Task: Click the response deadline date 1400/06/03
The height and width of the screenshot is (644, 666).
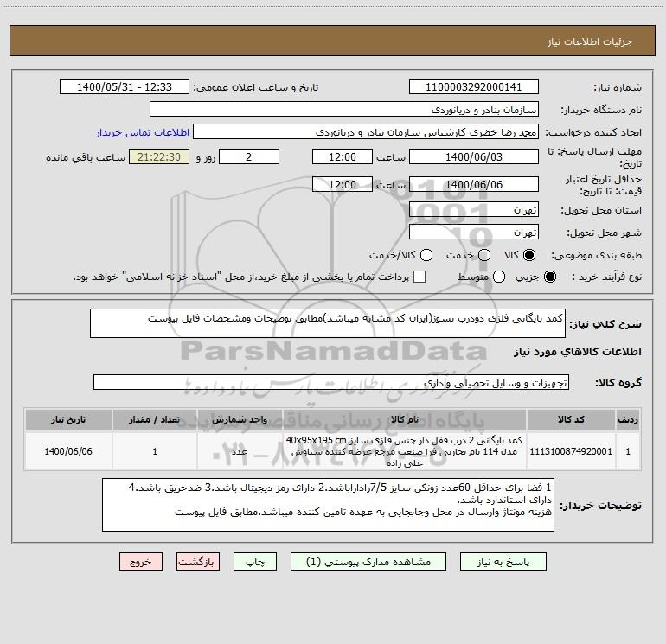Action: [x=474, y=156]
